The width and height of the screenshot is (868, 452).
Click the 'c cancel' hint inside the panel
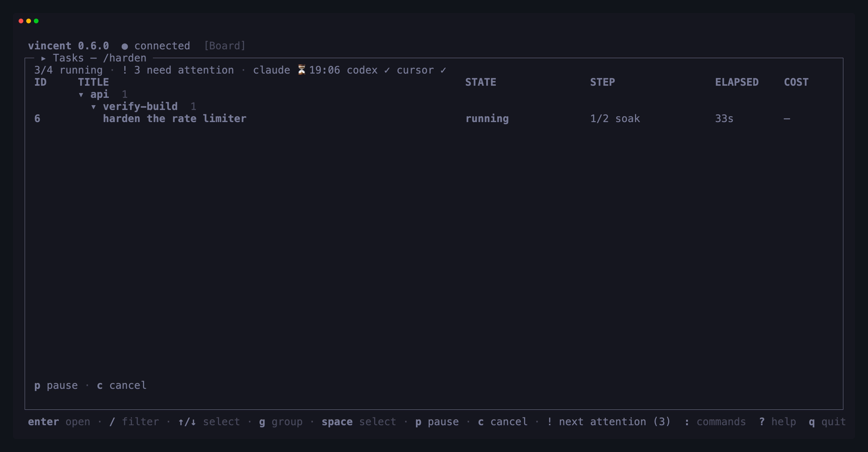[122, 385]
